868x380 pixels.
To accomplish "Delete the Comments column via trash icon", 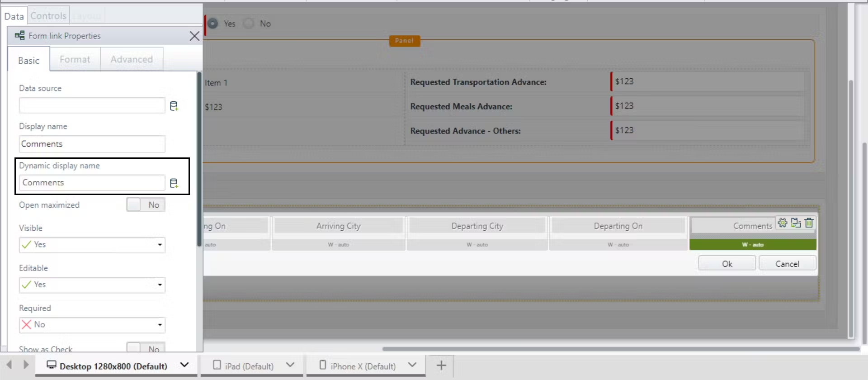I will point(809,223).
